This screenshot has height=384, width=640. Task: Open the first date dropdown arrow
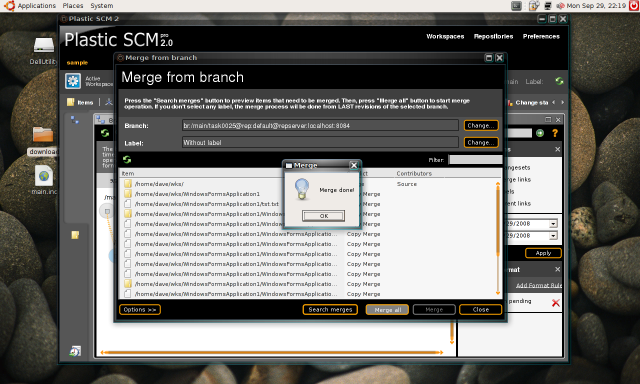tap(553, 224)
